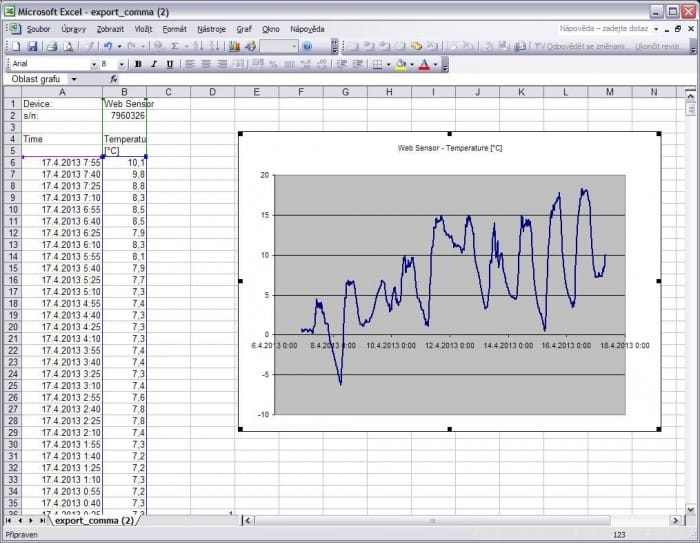The height and width of the screenshot is (543, 700).
Task: Click the New workbook icon
Action: coord(14,46)
